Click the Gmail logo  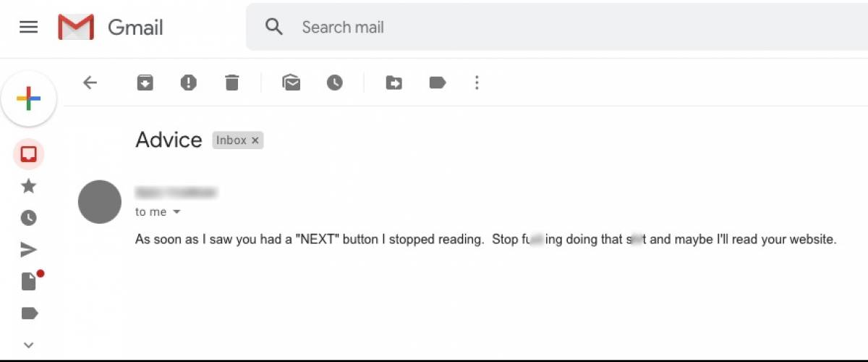point(111,28)
